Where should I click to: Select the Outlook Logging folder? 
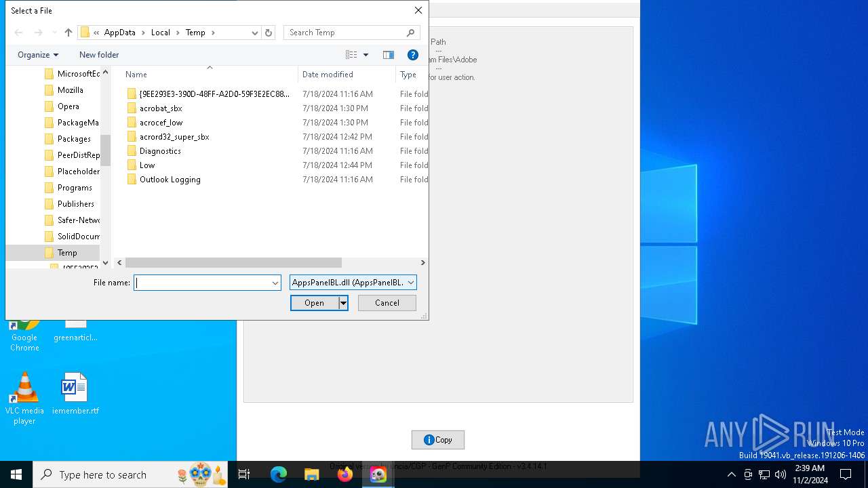[170, 180]
